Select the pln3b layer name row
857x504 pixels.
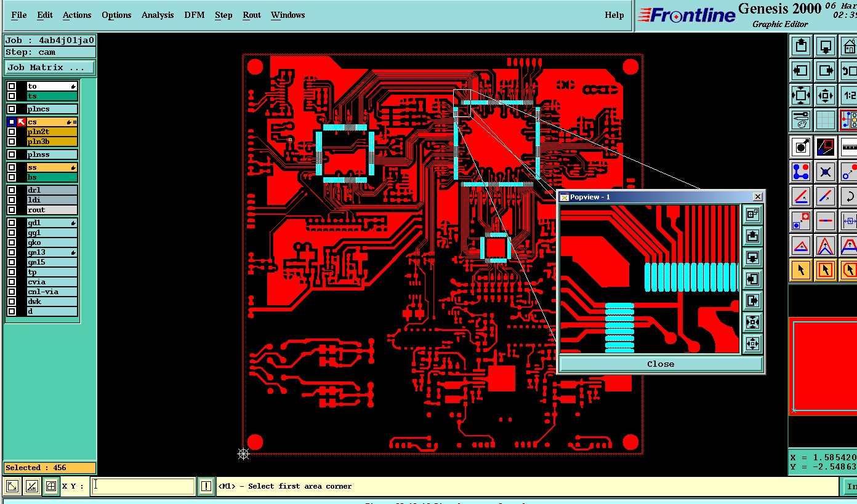tap(52, 142)
